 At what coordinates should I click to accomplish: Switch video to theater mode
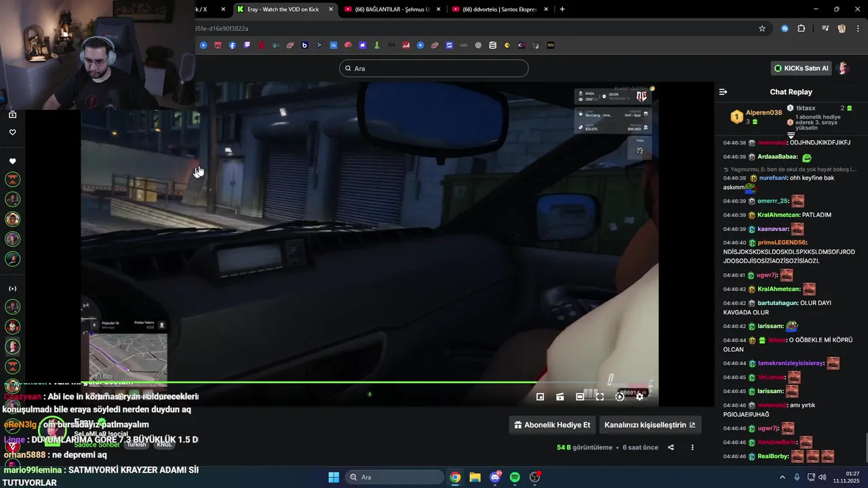point(580,396)
